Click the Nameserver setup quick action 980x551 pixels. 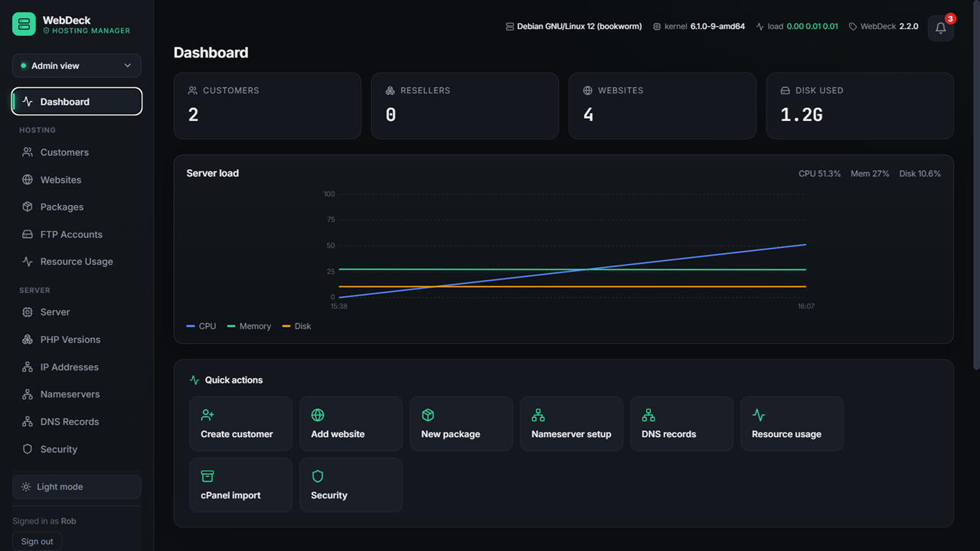[572, 423]
